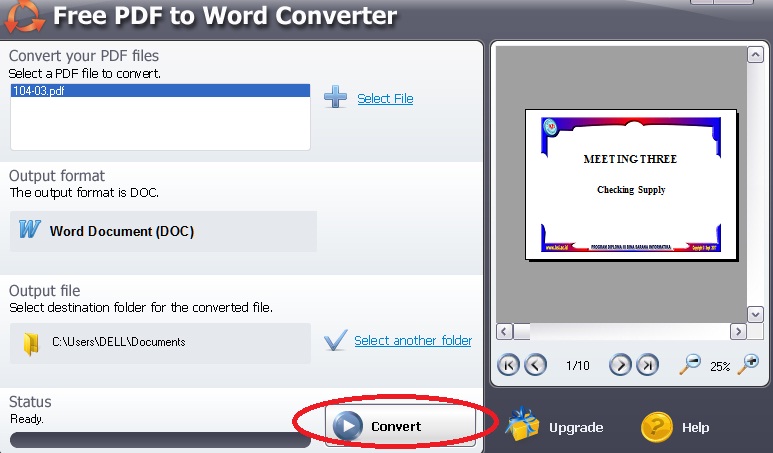Click the MEETING THREE page thumbnail
The height and width of the screenshot is (453, 773).
click(631, 185)
